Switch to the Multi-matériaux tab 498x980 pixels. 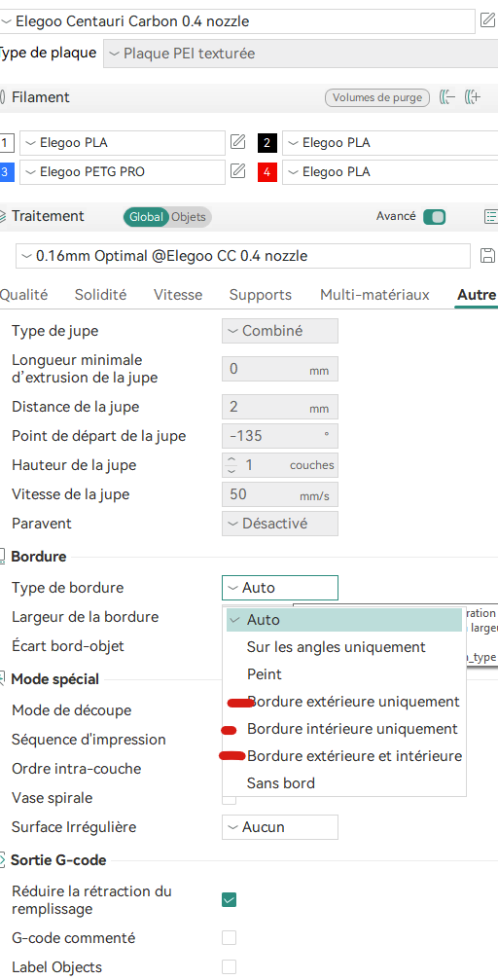click(x=374, y=295)
